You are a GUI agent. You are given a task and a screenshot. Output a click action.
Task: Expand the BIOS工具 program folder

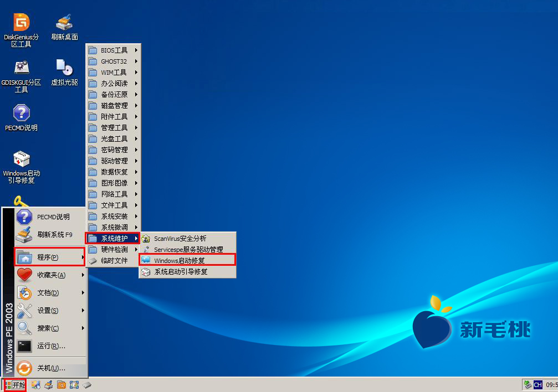pos(114,50)
